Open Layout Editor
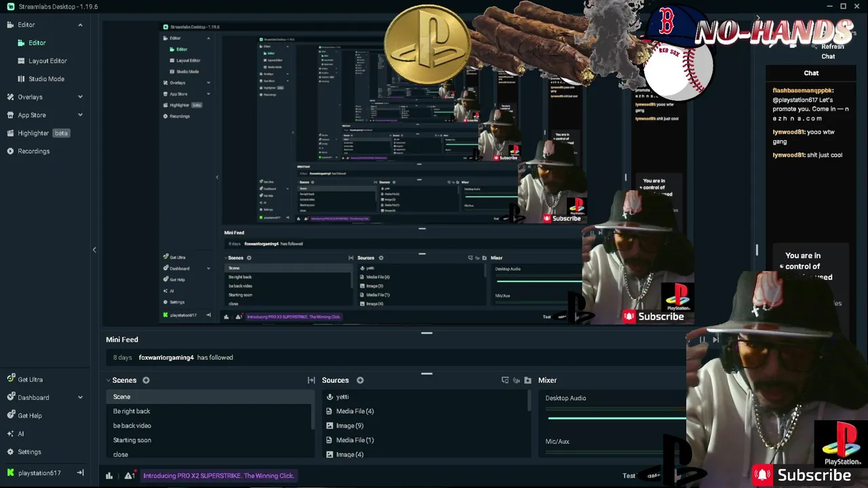This screenshot has height=488, width=868. [x=47, y=61]
